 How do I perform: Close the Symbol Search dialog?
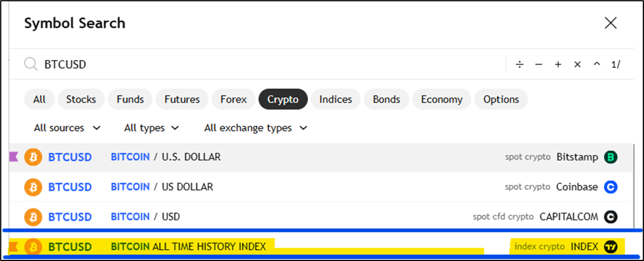610,23
